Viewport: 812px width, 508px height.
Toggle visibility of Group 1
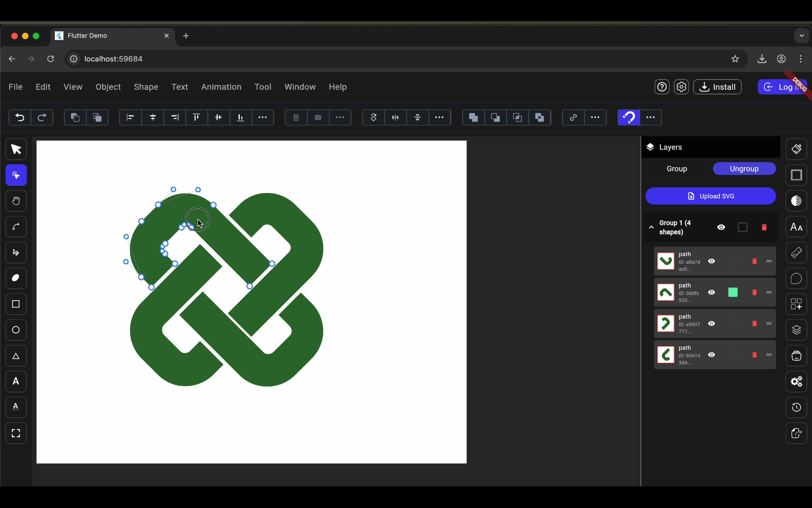click(721, 227)
